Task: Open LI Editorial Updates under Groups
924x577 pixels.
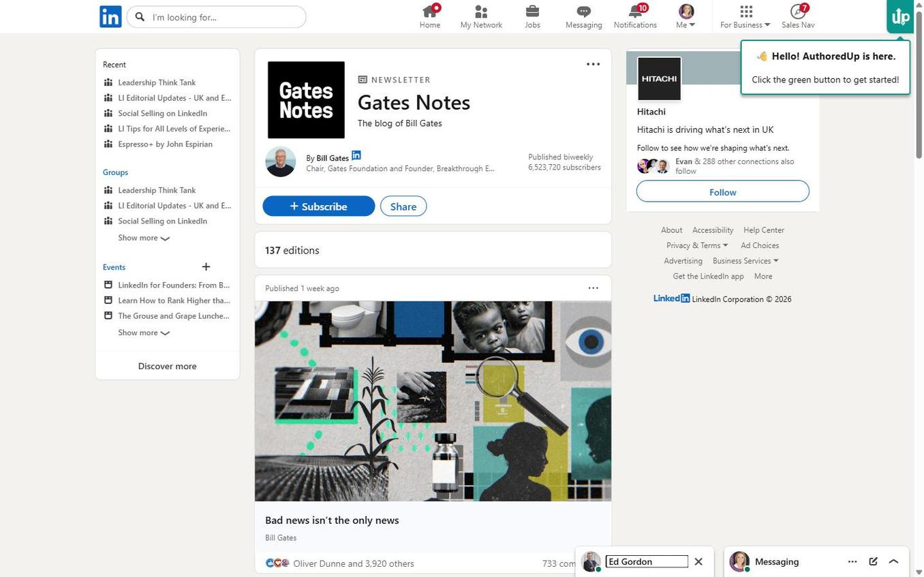Action: 174,206
